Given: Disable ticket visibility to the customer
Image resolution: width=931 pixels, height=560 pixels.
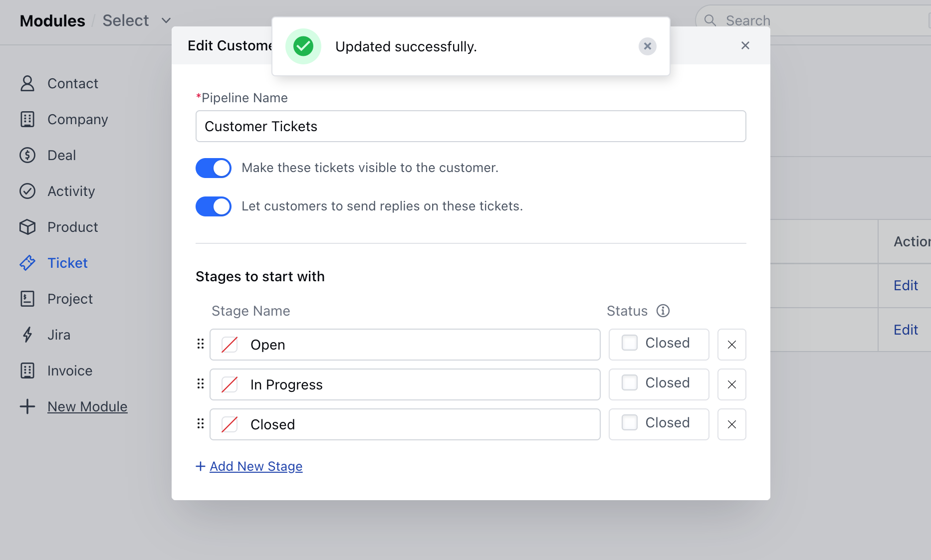Looking at the screenshot, I should coord(214,168).
